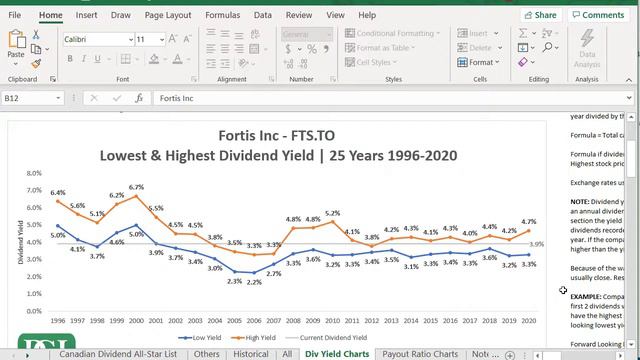
Task: Toggle Bold formatting
Action: 70,59
